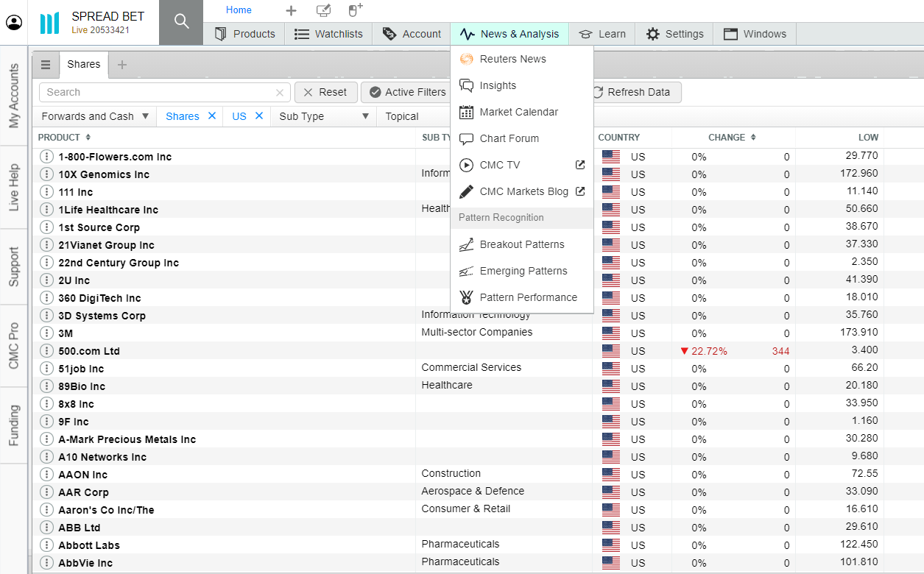Open the user profile icon
The width and height of the screenshot is (924, 574).
click(x=14, y=23)
